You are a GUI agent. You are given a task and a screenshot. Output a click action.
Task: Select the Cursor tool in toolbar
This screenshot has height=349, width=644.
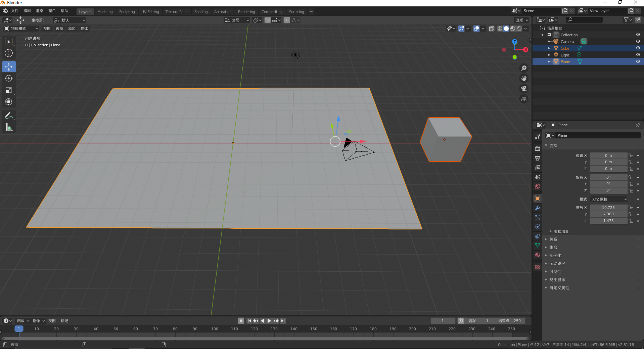point(9,53)
